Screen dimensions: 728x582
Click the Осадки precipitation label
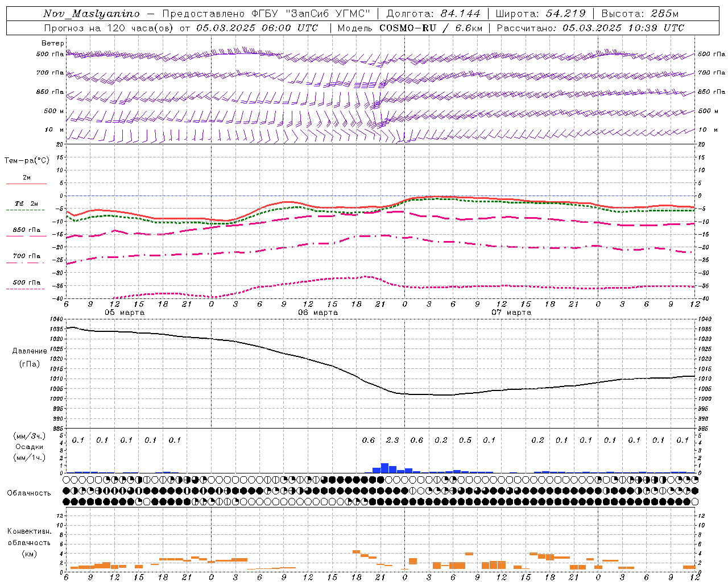click(x=28, y=447)
